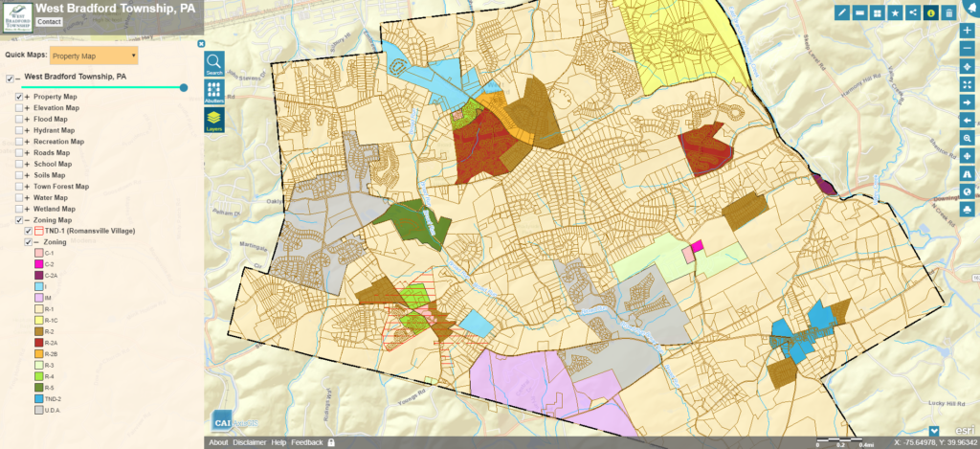The image size is (980, 449).
Task: Click the share map icon
Action: (x=913, y=12)
